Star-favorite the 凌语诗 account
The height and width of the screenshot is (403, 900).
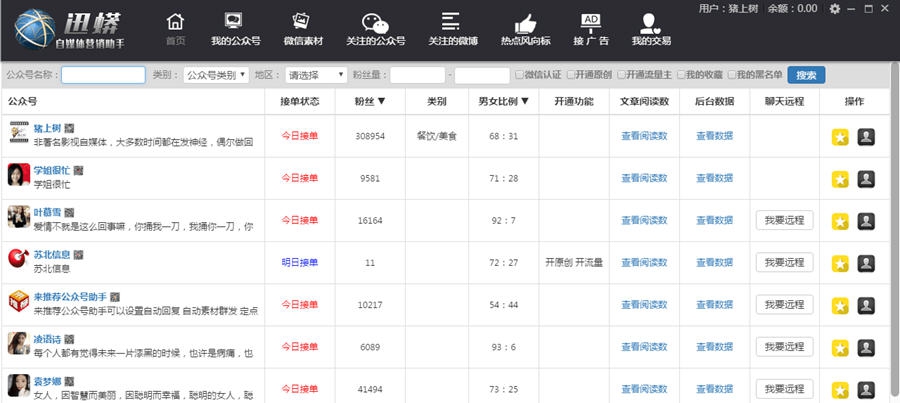coord(840,348)
